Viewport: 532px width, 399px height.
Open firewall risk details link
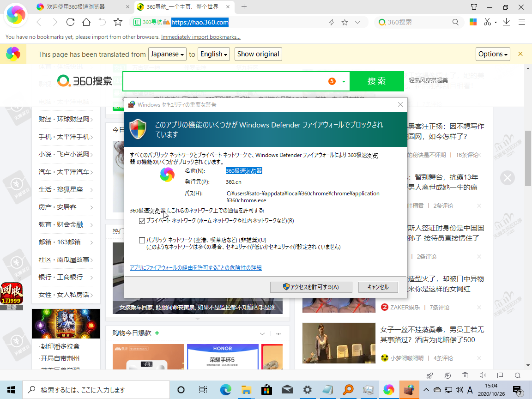(195, 268)
